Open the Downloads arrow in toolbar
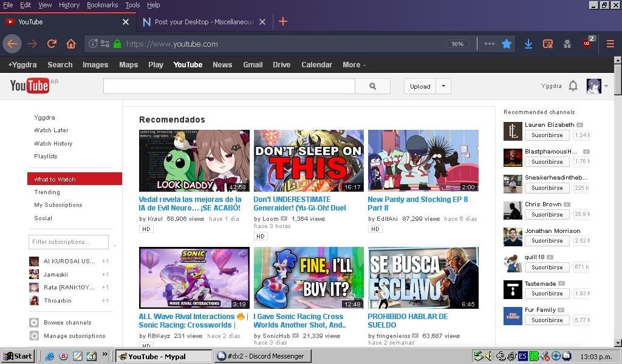This screenshot has height=364, width=622. coord(528,44)
